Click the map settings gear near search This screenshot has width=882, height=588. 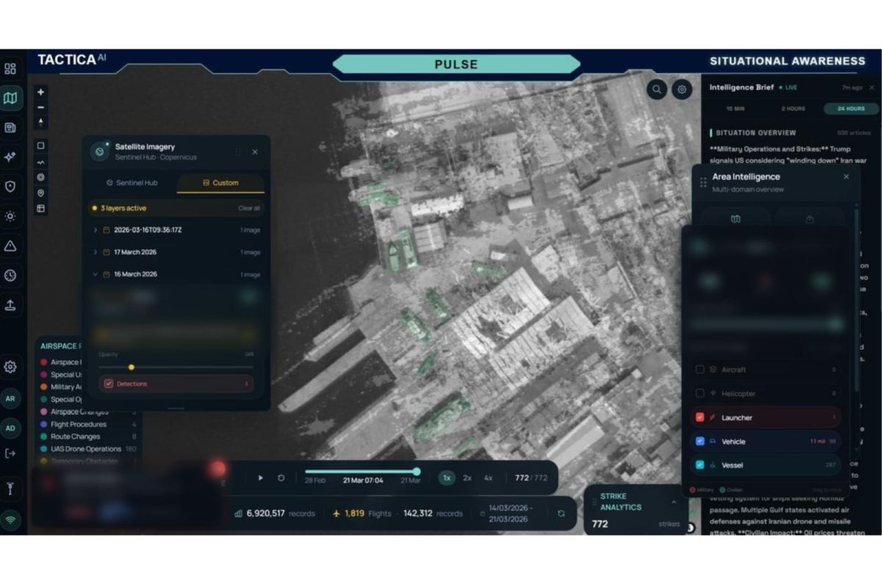point(682,90)
